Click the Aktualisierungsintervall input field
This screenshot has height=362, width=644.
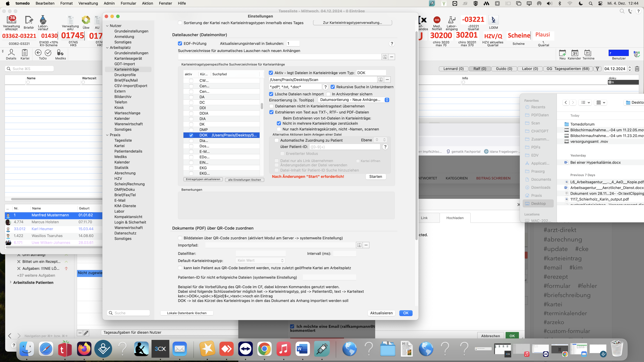pos(293,44)
